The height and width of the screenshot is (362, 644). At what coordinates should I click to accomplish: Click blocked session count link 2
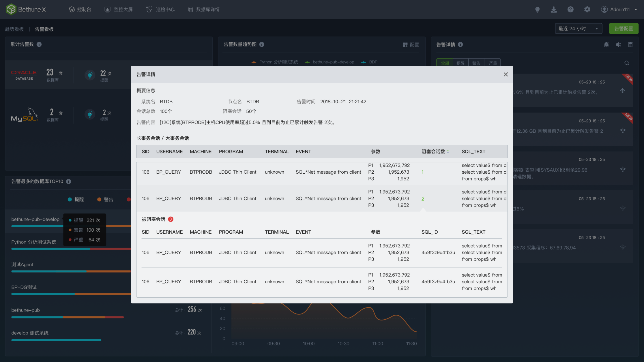point(423,199)
